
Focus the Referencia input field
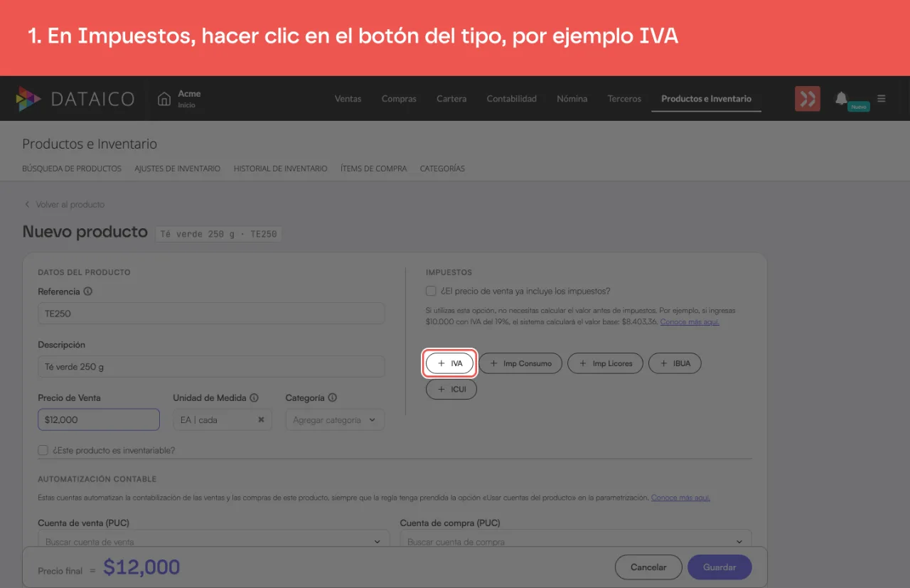211,314
